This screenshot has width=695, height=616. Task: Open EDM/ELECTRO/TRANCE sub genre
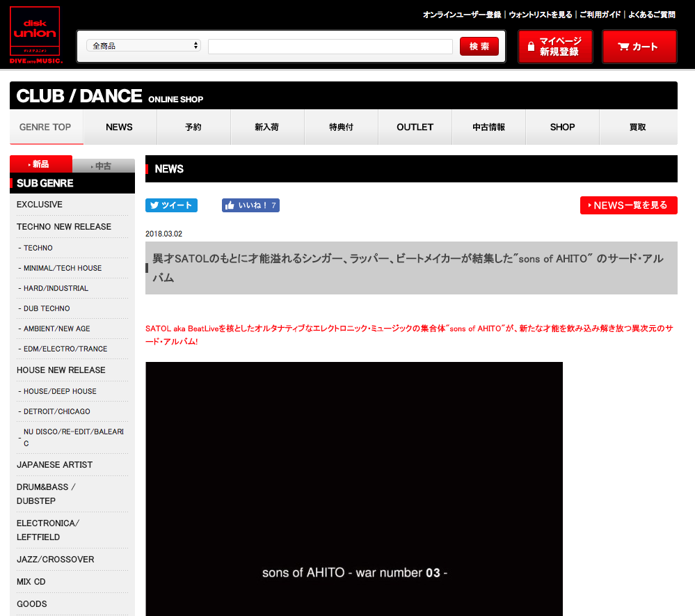click(x=65, y=349)
